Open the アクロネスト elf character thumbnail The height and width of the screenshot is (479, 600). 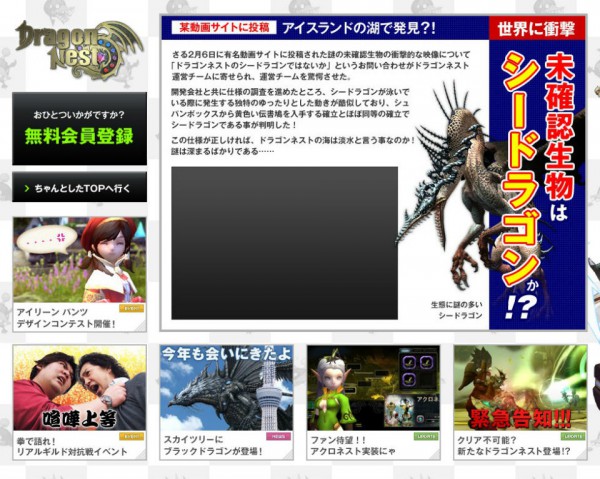(373, 388)
